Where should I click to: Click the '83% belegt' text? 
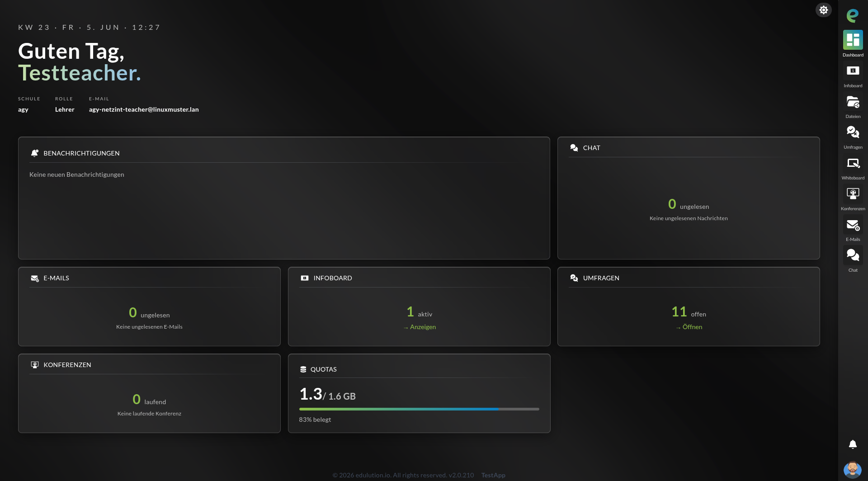[x=315, y=420]
